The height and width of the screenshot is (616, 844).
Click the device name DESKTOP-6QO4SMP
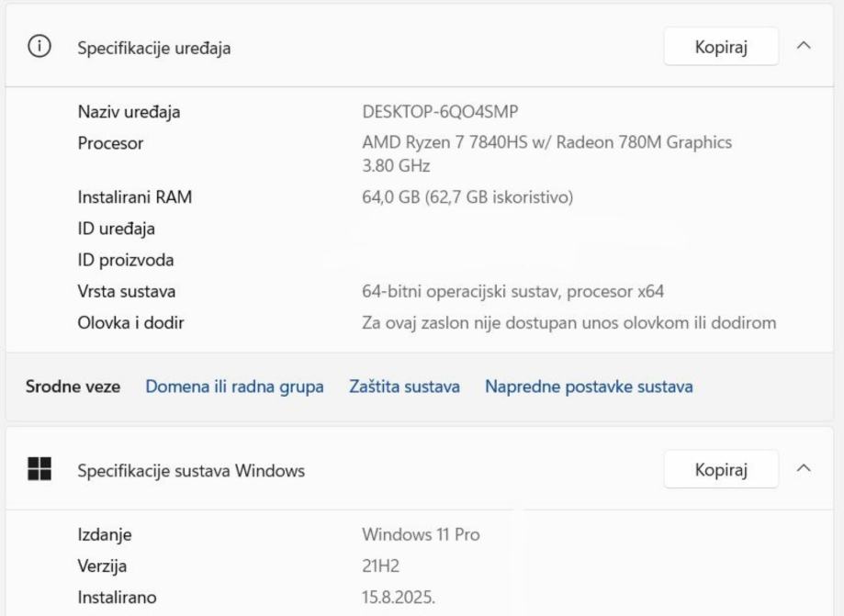pyautogui.click(x=440, y=112)
